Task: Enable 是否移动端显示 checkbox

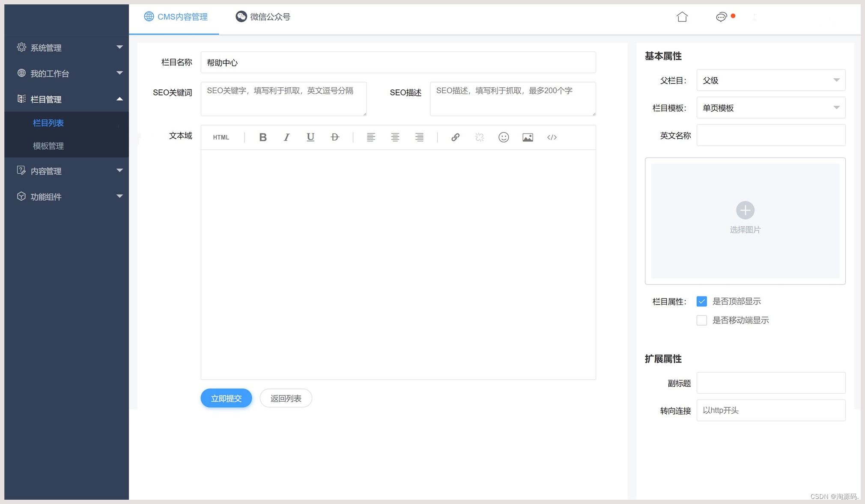Action: pyautogui.click(x=701, y=320)
